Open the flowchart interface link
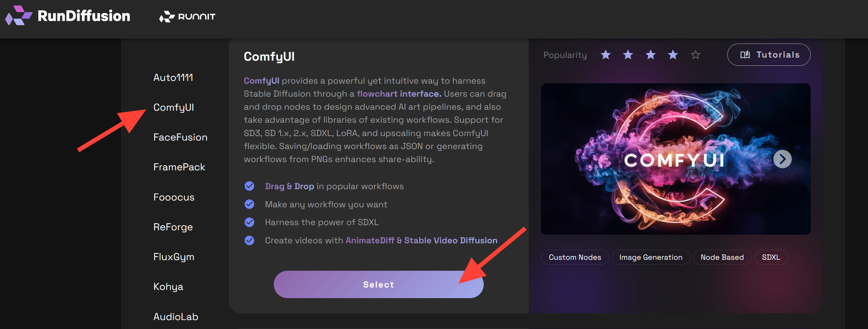The image size is (868, 329). [x=397, y=94]
